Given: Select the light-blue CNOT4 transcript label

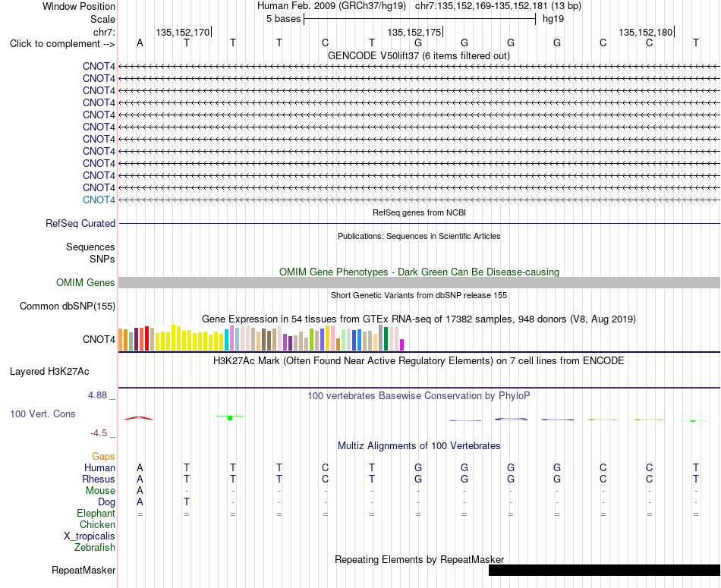Looking at the screenshot, I should point(99,200).
